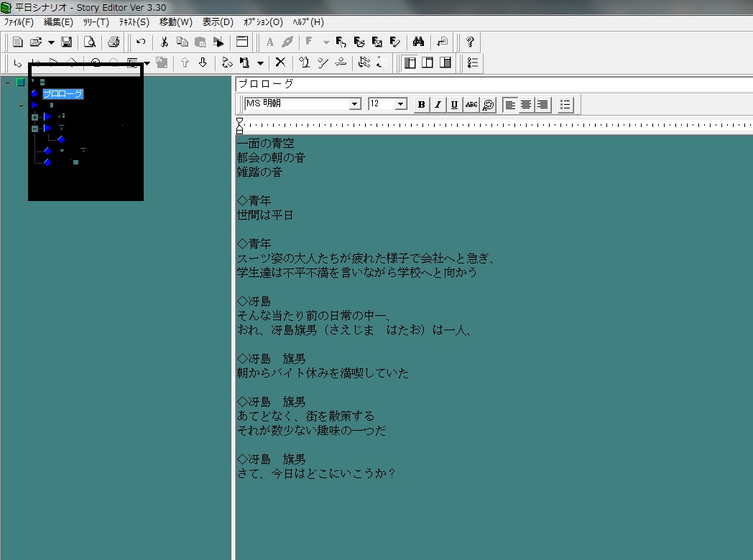Open the font size 12 dropdown
This screenshot has height=560, width=753.
click(x=400, y=104)
